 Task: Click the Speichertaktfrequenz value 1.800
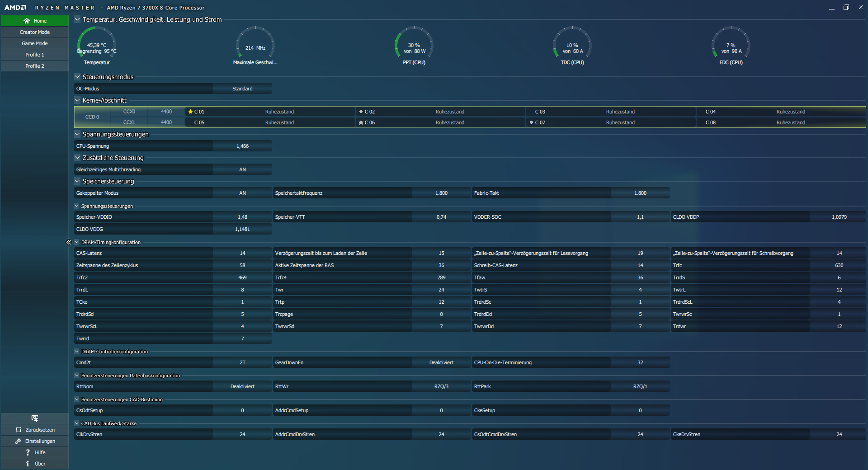click(x=441, y=193)
